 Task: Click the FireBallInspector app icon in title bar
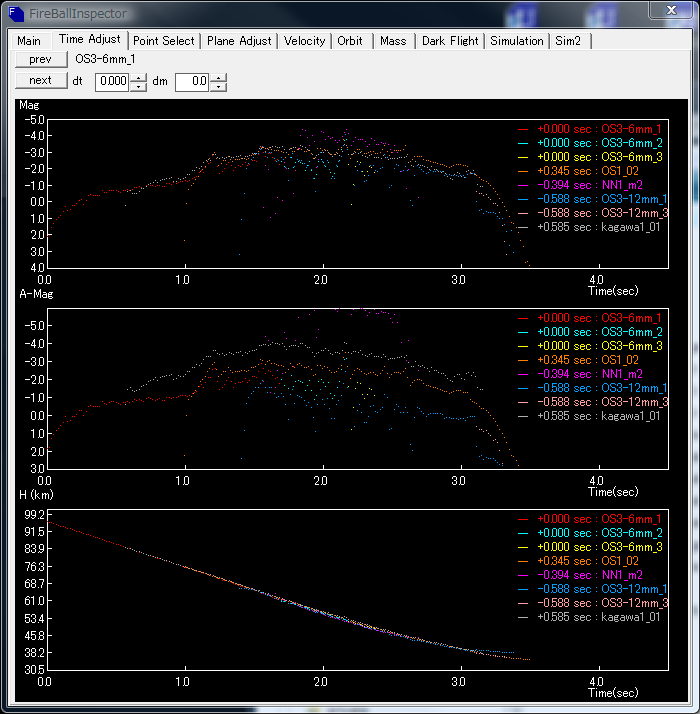tap(17, 12)
